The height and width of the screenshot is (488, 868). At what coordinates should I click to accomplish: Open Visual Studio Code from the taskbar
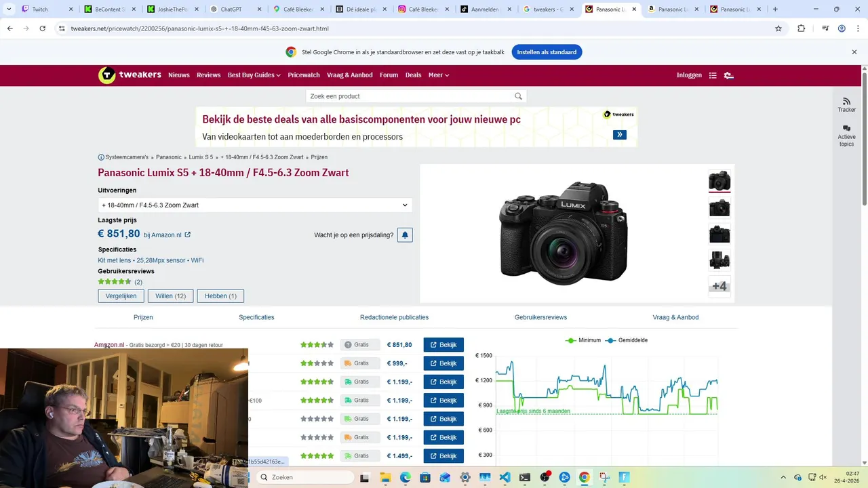pos(505,478)
